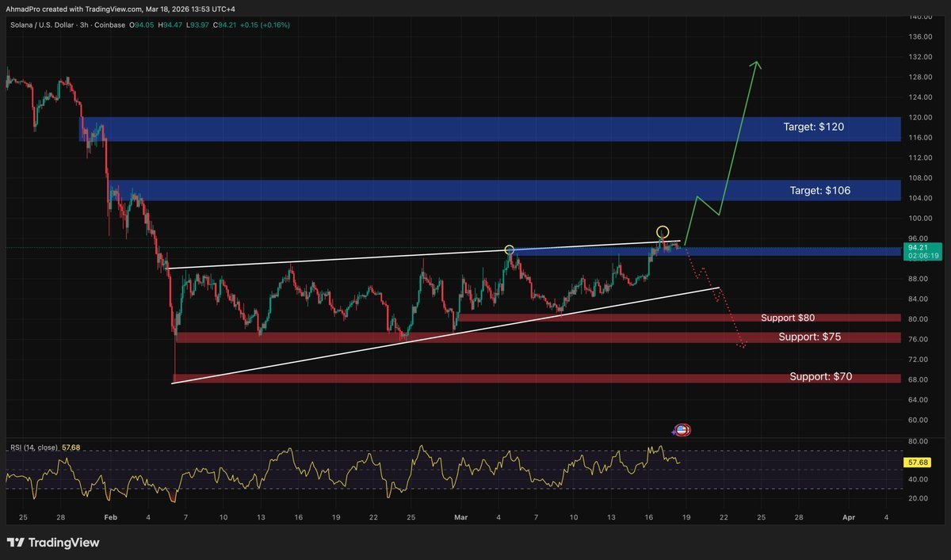
Task: Click the US flag economic event icon
Action: click(x=682, y=430)
